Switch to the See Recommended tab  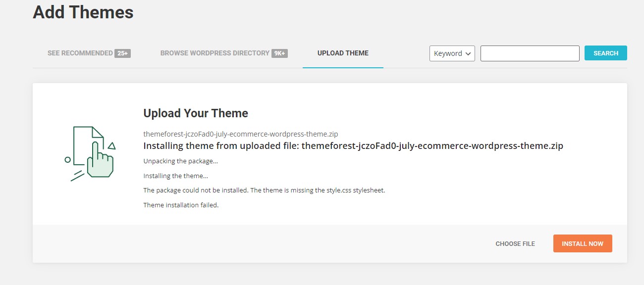[80, 53]
